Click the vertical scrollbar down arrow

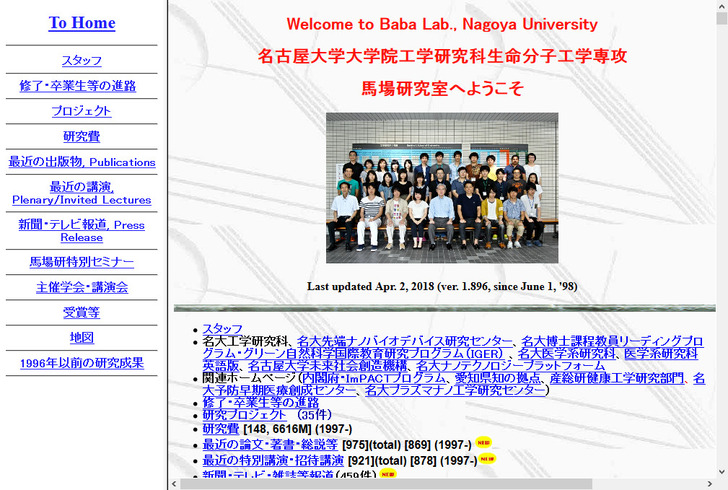point(721,472)
